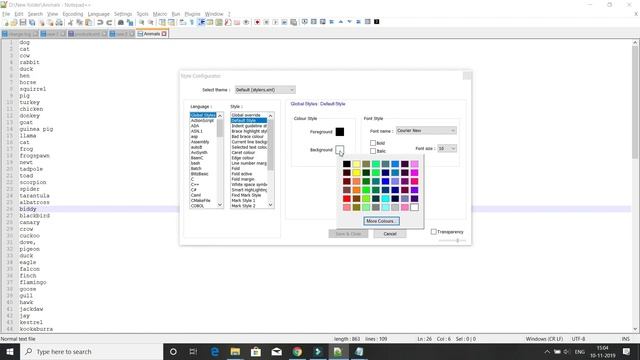Click the Save Recorded Macro toolbar icon
The image size is (640, 360).
pyautogui.click(x=293, y=22)
